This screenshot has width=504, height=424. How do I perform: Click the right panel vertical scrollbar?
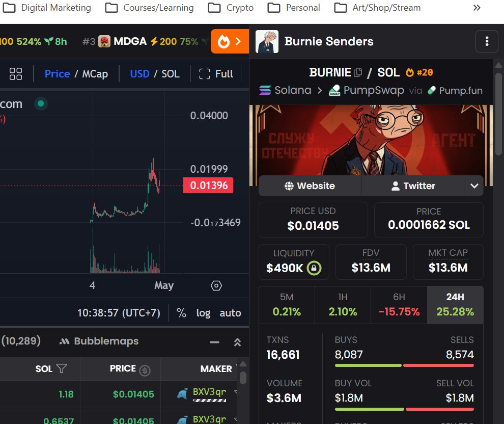pos(498,115)
